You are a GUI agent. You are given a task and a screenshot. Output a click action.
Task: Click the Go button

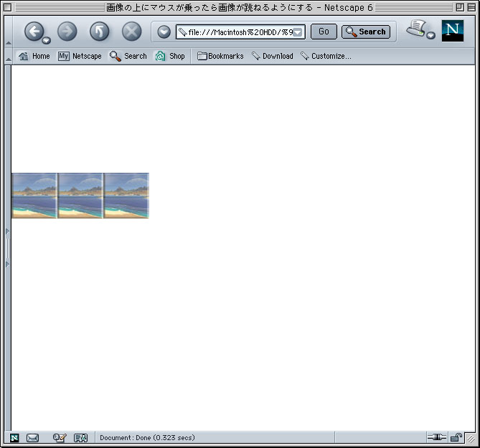324,32
